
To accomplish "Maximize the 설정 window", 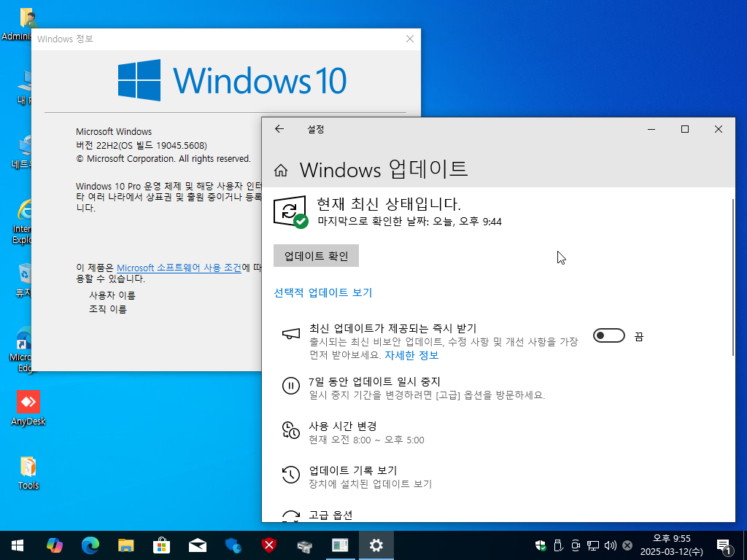I will pyautogui.click(x=684, y=129).
